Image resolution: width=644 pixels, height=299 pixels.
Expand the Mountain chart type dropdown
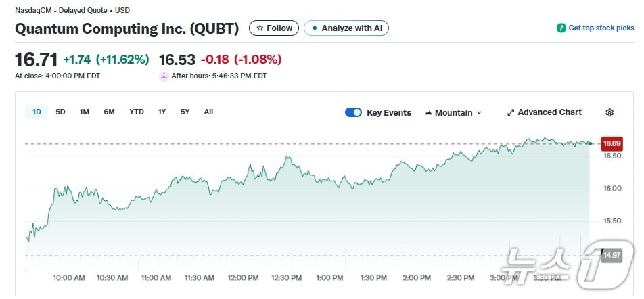(479, 113)
